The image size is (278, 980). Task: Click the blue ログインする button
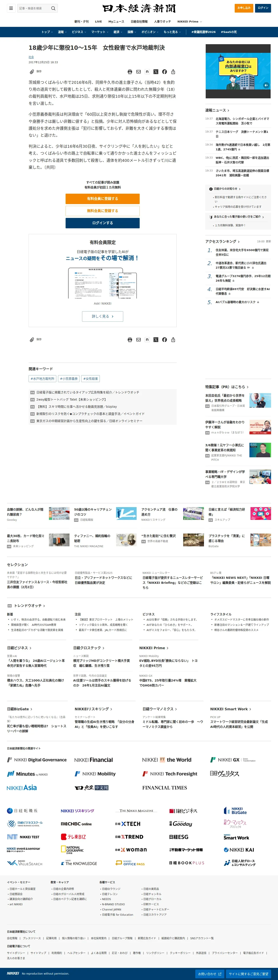[102, 223]
